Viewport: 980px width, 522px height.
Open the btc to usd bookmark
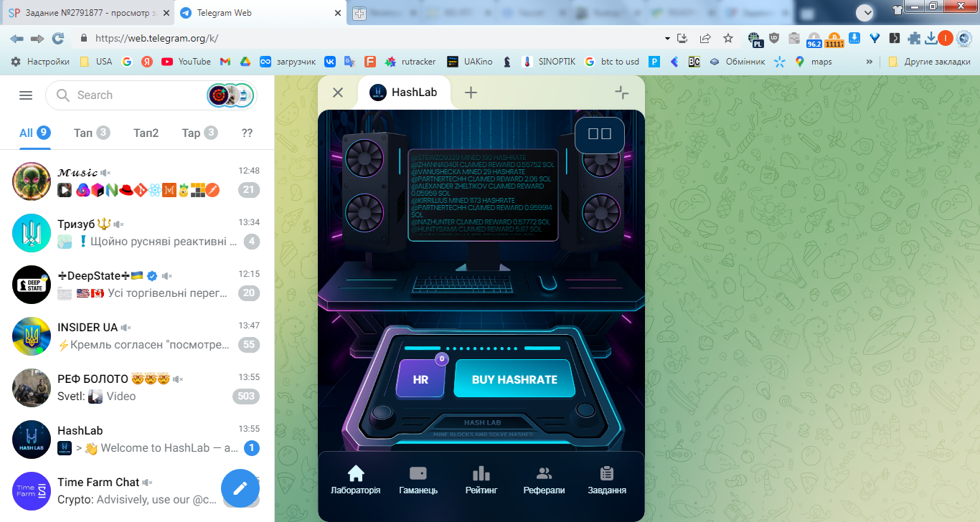[x=612, y=62]
